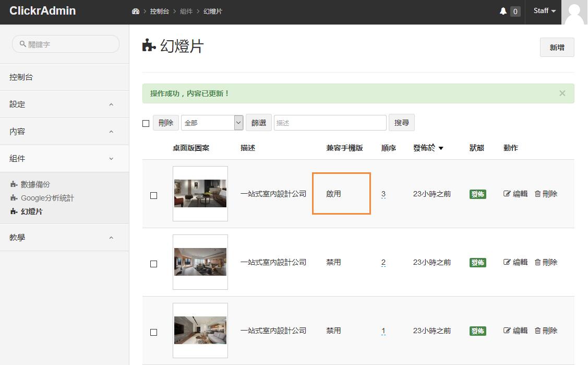Viewport: 588px width, 365px height.
Task: Check the box for order 1 slide
Action: 154,332
